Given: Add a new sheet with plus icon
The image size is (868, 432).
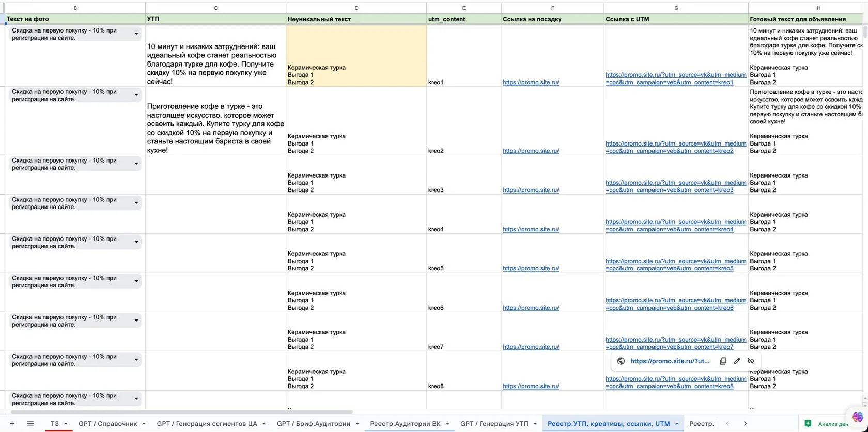Looking at the screenshot, I should [x=12, y=424].
